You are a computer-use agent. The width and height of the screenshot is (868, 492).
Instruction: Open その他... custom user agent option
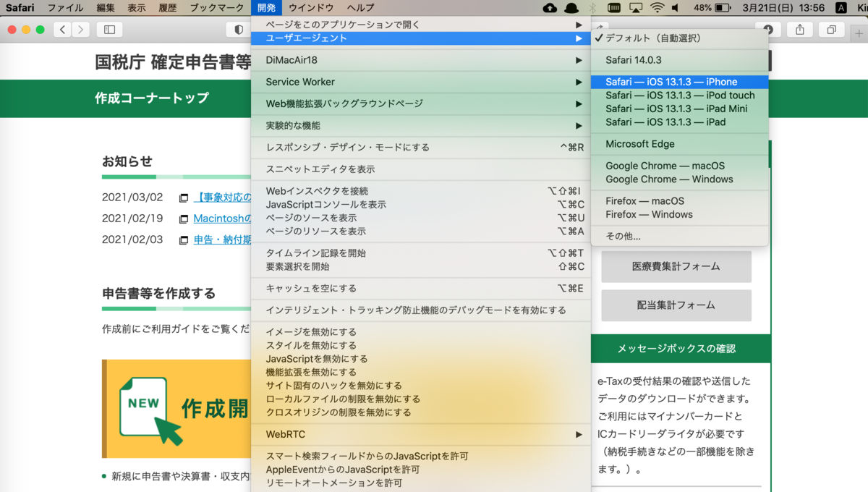[x=680, y=237]
